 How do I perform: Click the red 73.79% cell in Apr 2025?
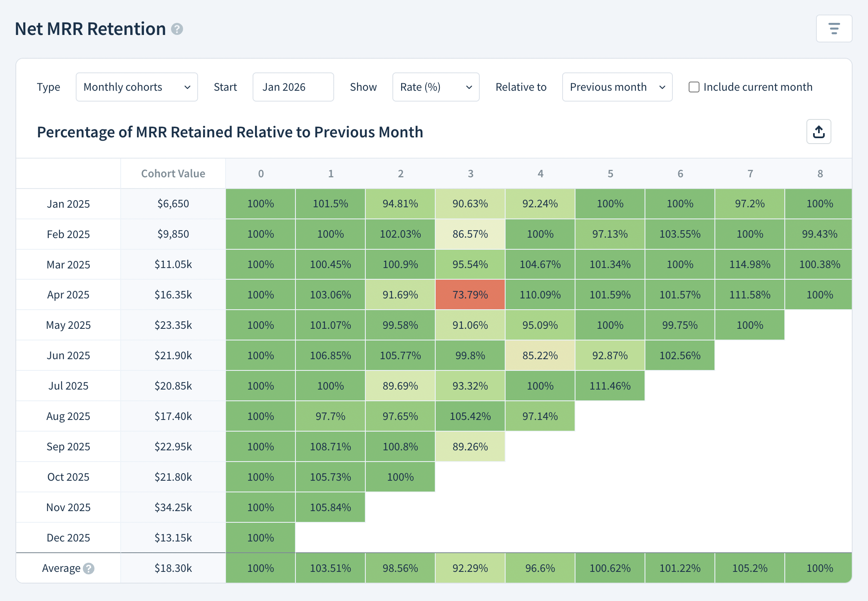pos(470,295)
